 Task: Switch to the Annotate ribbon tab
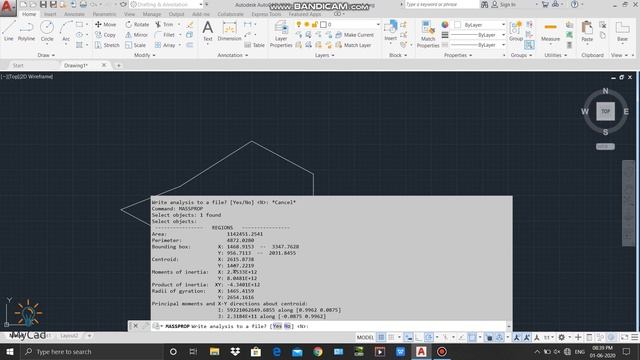pos(74,14)
